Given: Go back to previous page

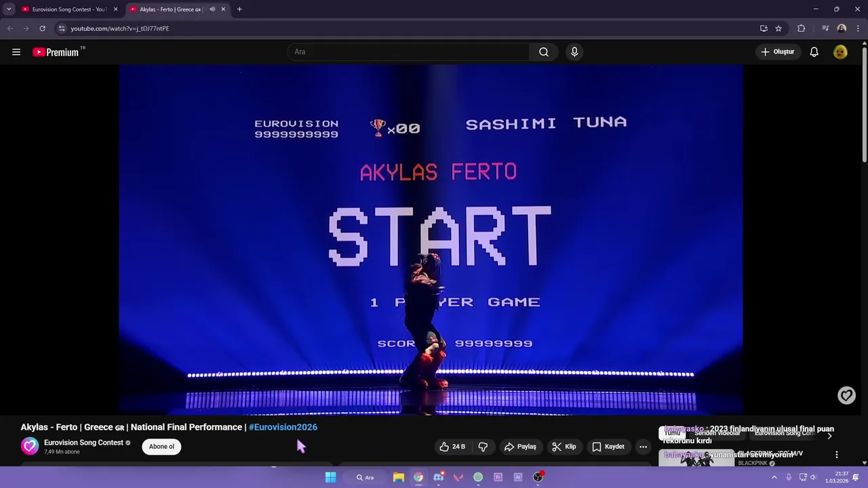Looking at the screenshot, I should coord(9,28).
